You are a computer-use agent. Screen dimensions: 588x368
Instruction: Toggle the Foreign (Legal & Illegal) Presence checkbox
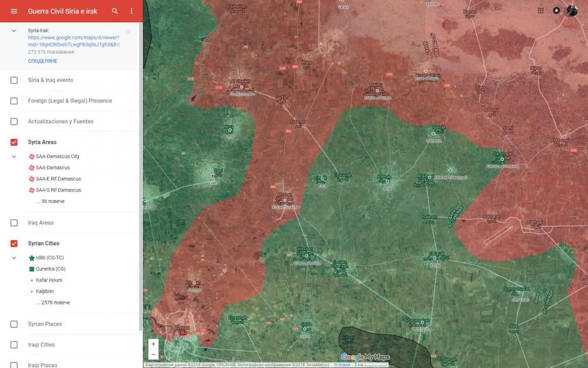(x=14, y=101)
